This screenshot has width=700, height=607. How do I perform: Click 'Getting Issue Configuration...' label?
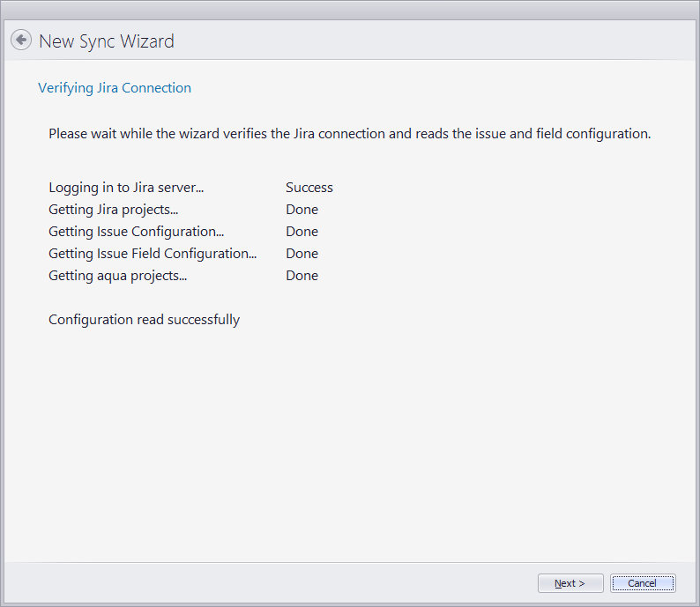point(136,232)
